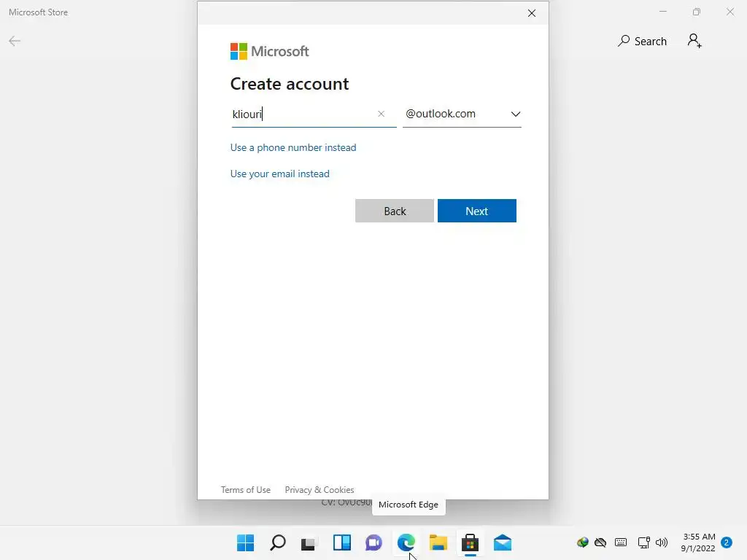The image size is (747, 560).
Task: Minimize the Microsoft Store window
Action: point(662,12)
